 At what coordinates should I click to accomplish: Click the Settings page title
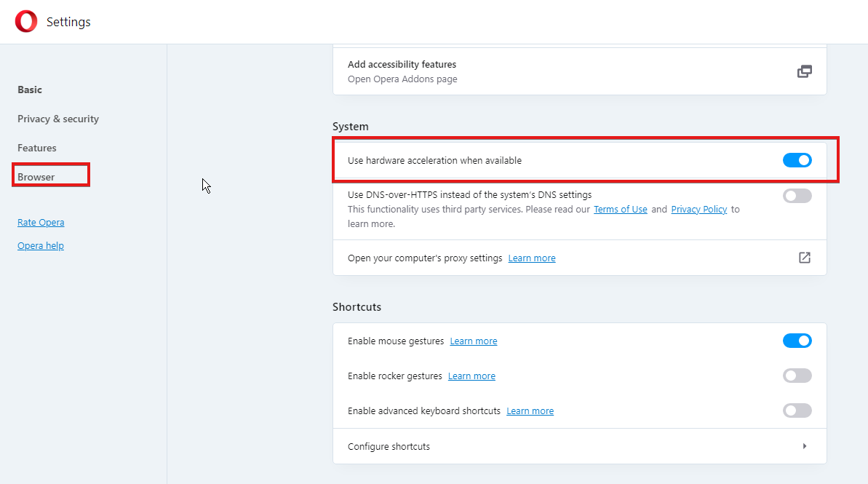pyautogui.click(x=68, y=22)
